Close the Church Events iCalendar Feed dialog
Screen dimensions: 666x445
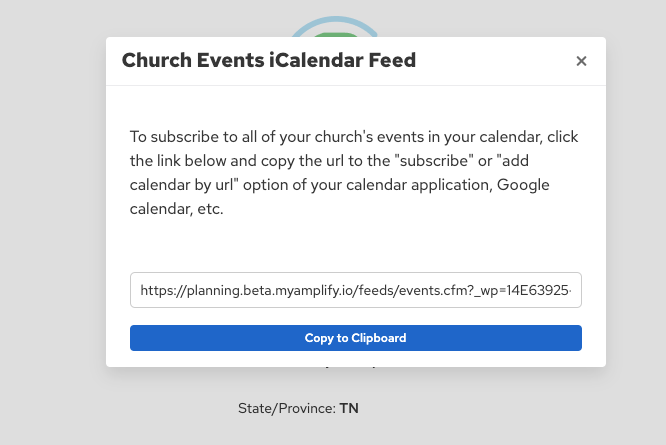(581, 61)
